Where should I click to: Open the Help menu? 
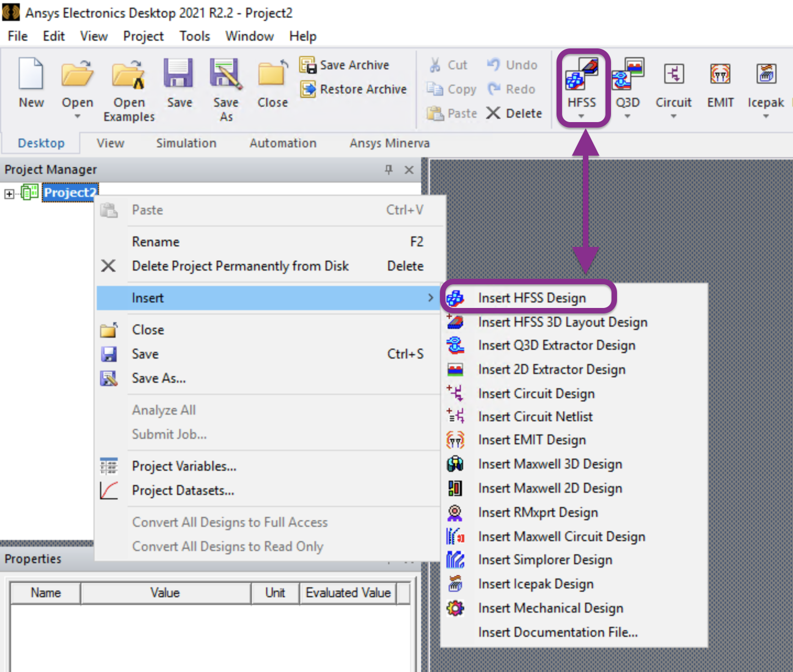(303, 36)
